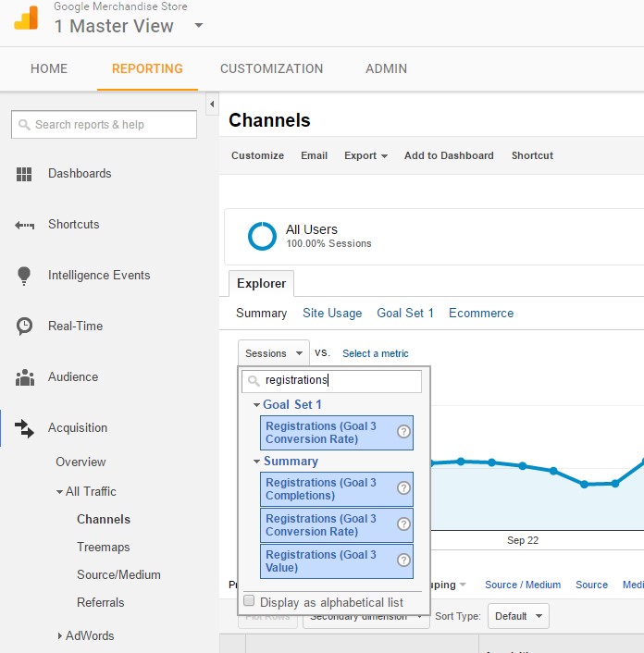
Task: Switch to Goal Set 1 metric group
Action: point(405,314)
